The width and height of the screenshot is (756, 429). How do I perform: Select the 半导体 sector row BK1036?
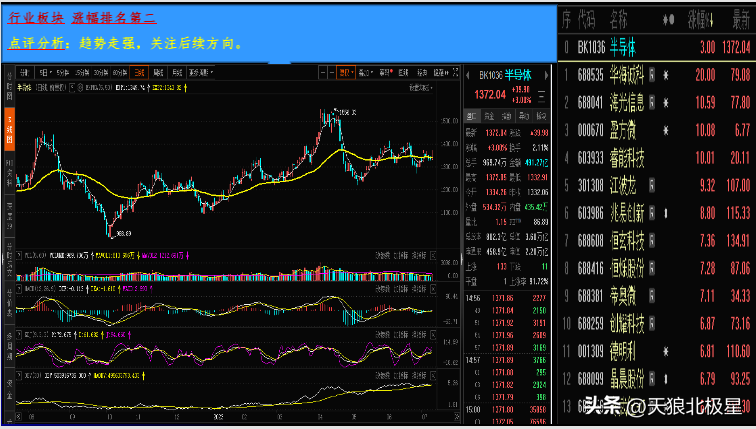click(x=657, y=47)
